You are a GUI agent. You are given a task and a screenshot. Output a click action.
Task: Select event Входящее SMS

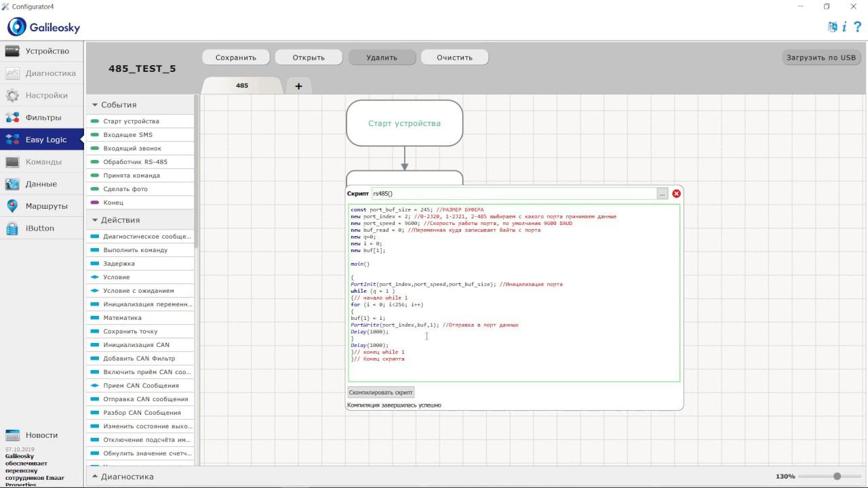[140, 135]
